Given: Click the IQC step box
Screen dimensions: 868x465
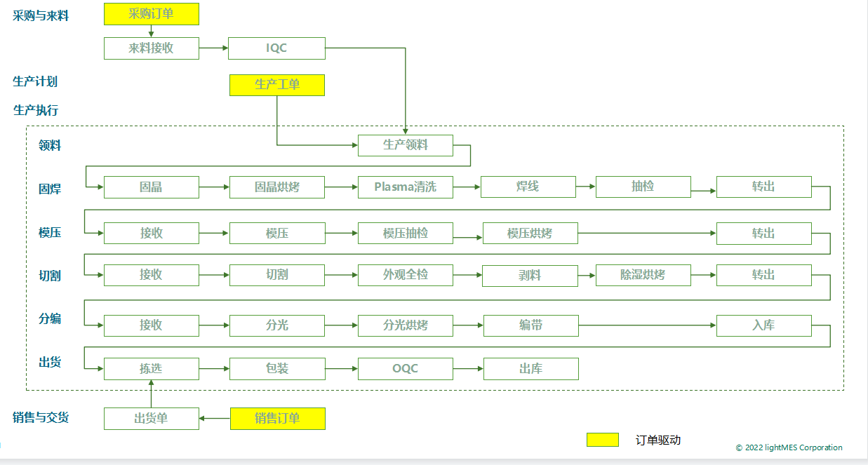Looking at the screenshot, I should pos(276,48).
